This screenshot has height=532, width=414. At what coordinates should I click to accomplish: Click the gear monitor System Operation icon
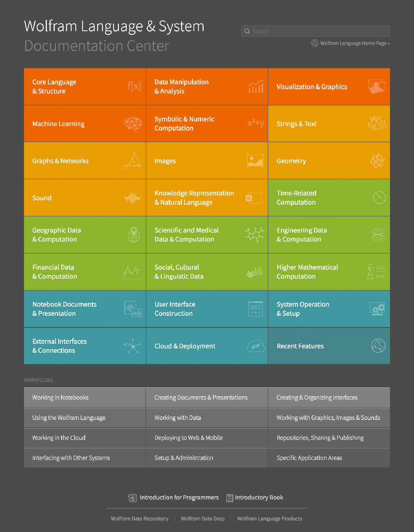coord(377,309)
